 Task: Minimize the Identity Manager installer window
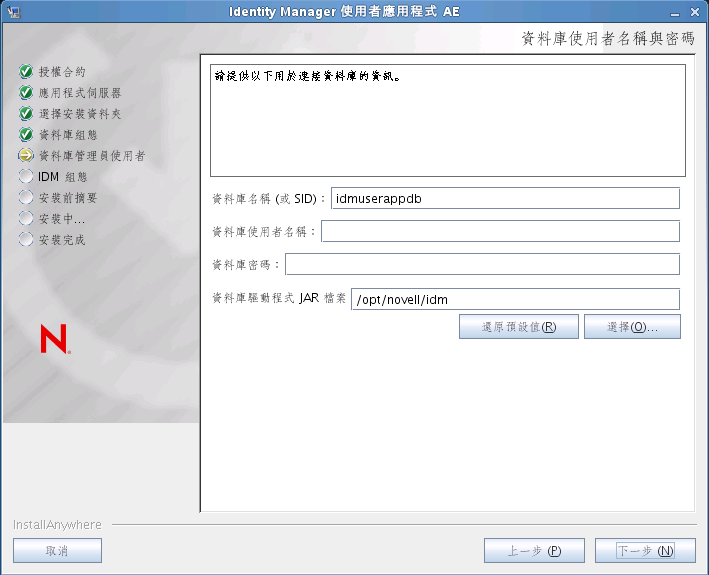coord(675,13)
